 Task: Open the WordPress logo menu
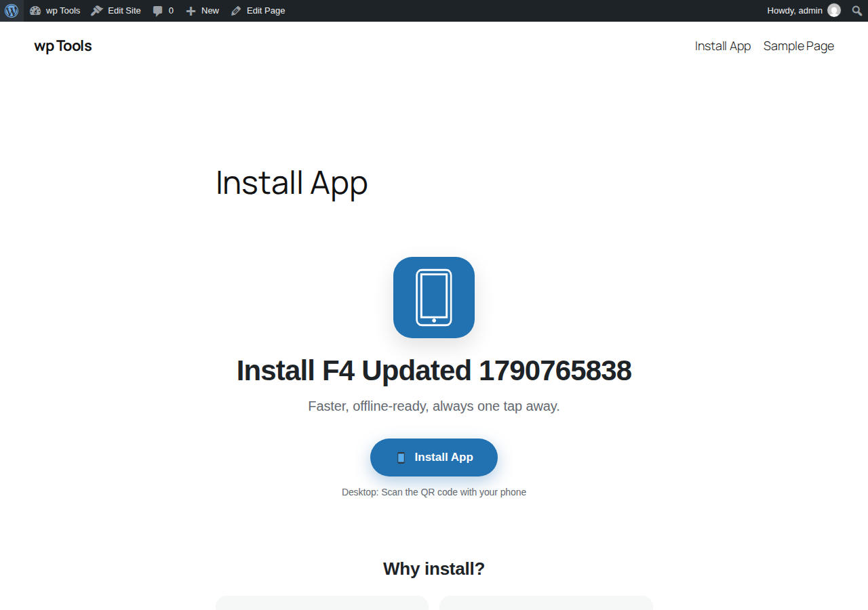(x=12, y=11)
